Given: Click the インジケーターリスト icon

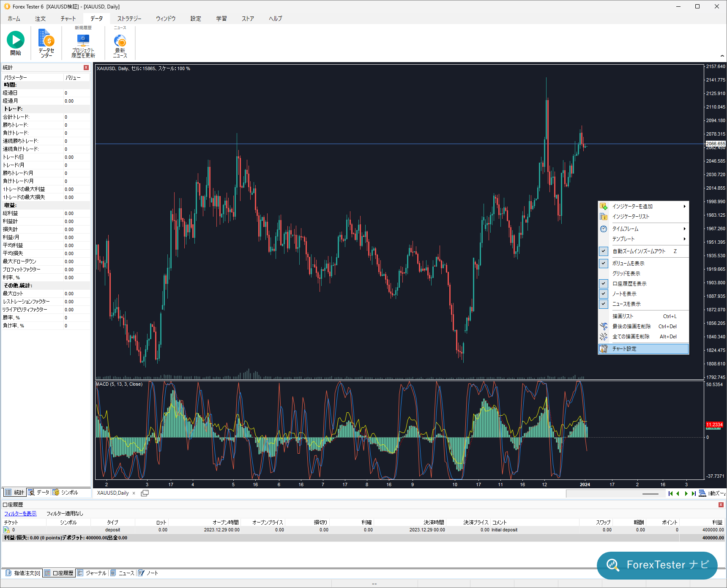Looking at the screenshot, I should 604,217.
